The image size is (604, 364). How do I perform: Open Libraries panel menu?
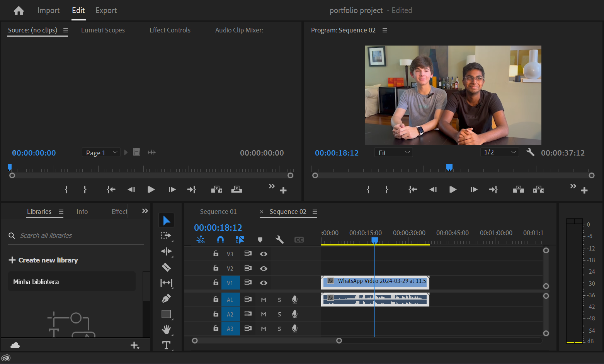[61, 212]
